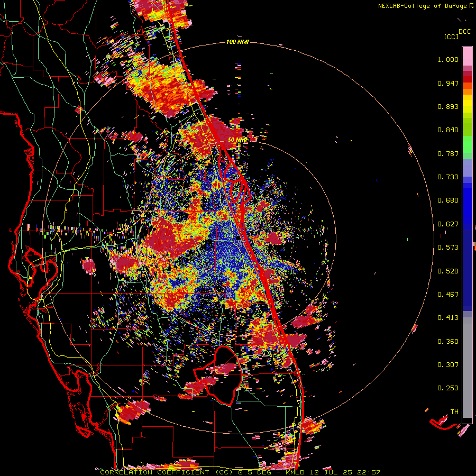Viewport: 476px width, 476px height.
Task: Click the 50 NMI range ring label
Action: (x=237, y=140)
